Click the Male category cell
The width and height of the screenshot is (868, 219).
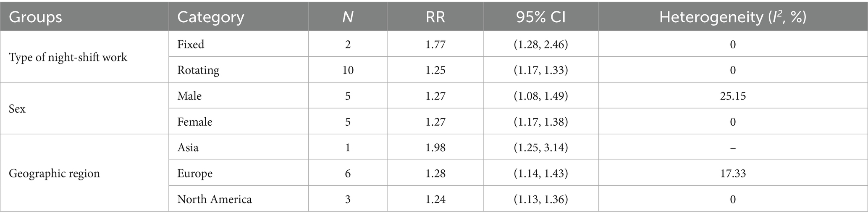click(189, 96)
